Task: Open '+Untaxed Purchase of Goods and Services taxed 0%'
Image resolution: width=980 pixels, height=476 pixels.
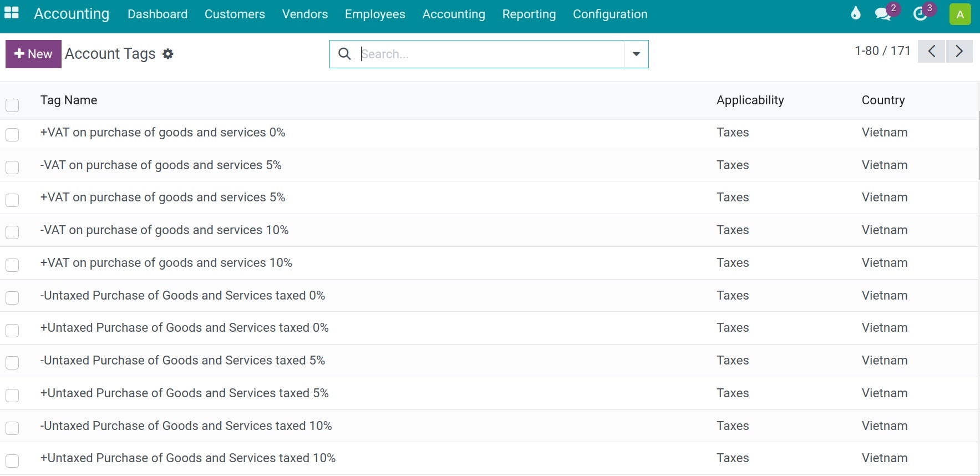Action: pos(185,328)
